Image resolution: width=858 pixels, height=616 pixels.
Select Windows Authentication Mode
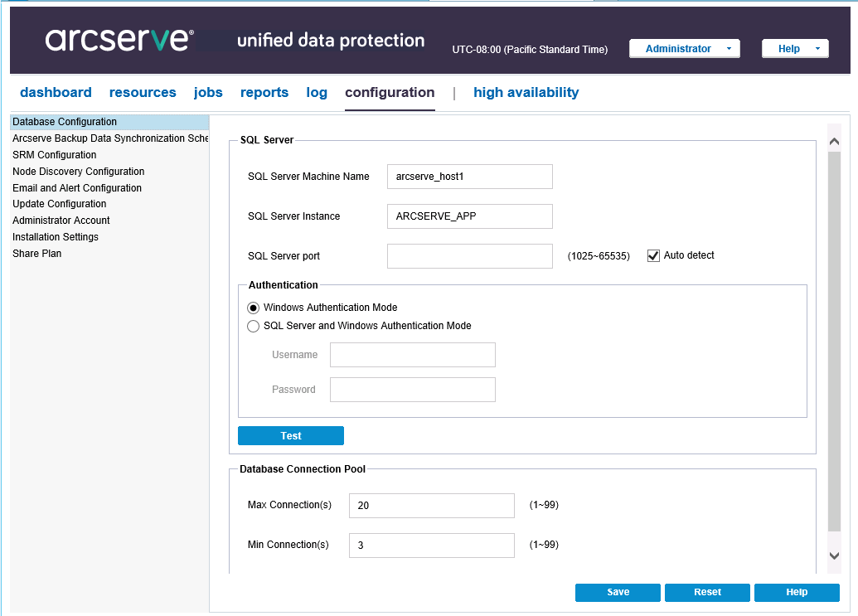[x=253, y=308]
